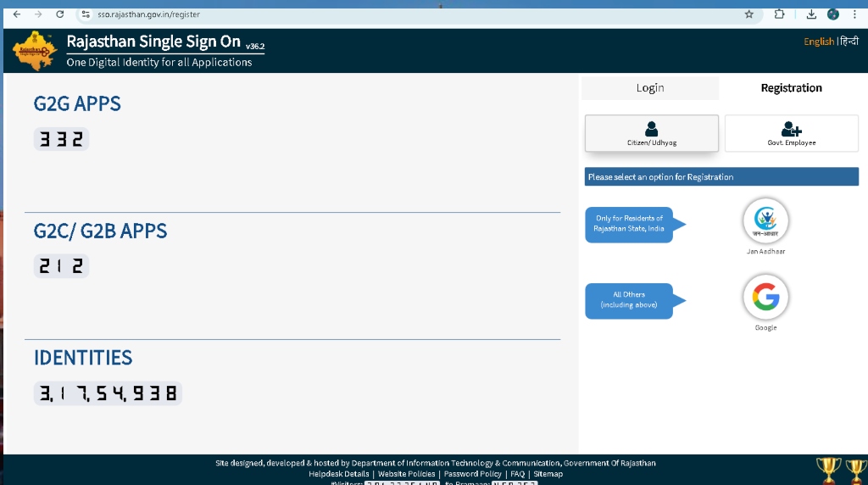Image resolution: width=868 pixels, height=485 pixels.
Task: Go back using browser back arrow
Action: click(17, 14)
